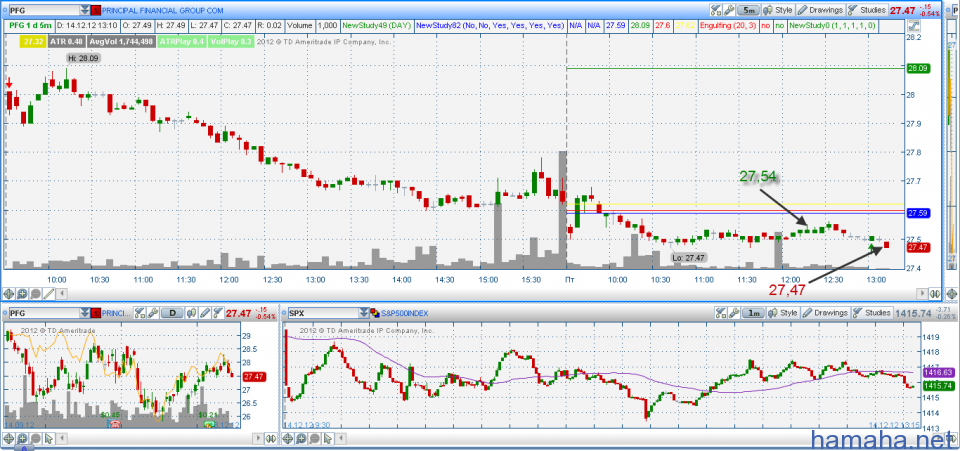Click pencil drawings icon in daily panel

205,313
